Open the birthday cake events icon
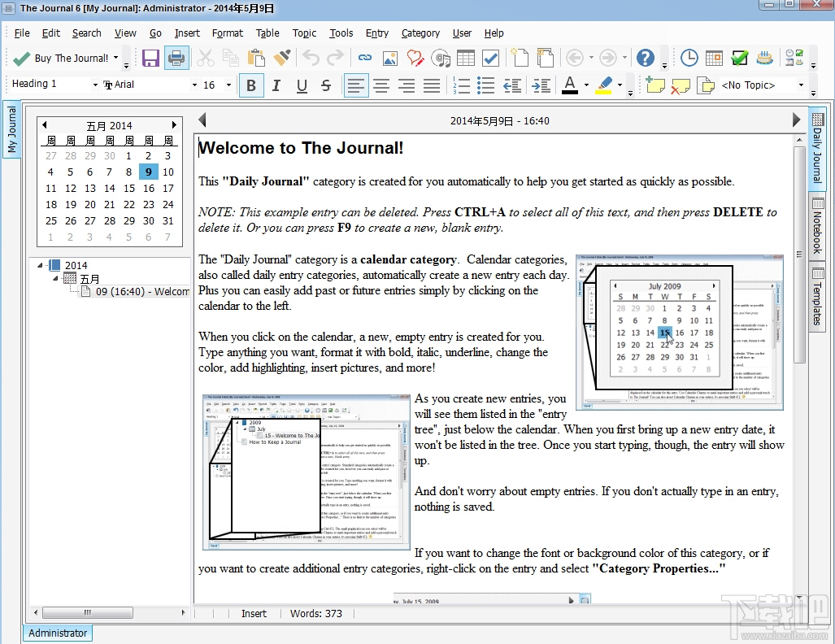835x644 pixels. point(765,58)
